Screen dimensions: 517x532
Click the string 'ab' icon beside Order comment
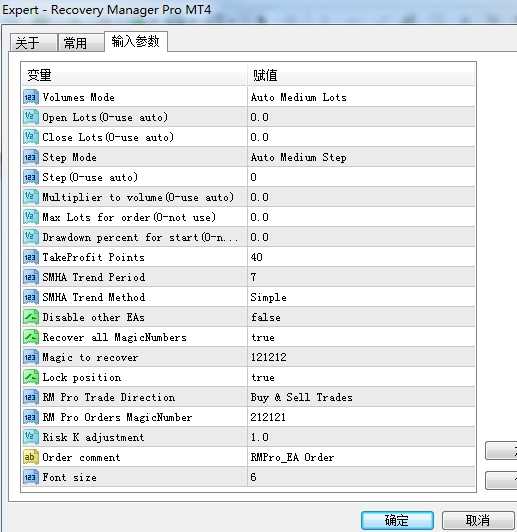[31, 457]
